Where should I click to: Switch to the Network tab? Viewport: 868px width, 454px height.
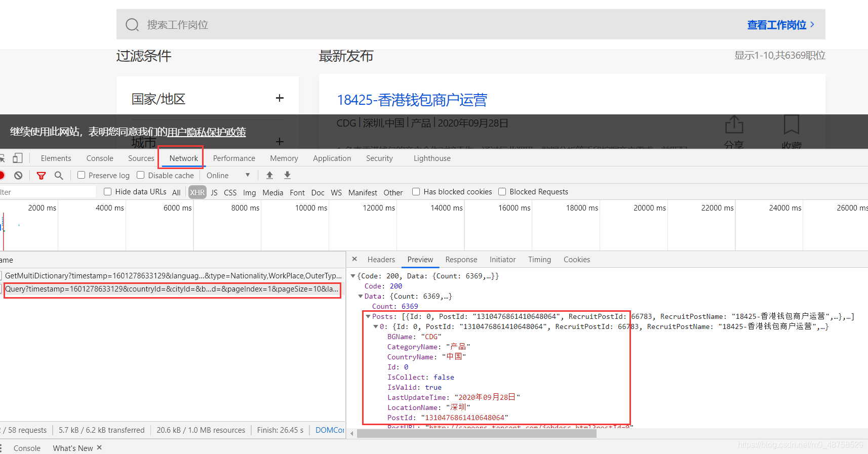[184, 158]
